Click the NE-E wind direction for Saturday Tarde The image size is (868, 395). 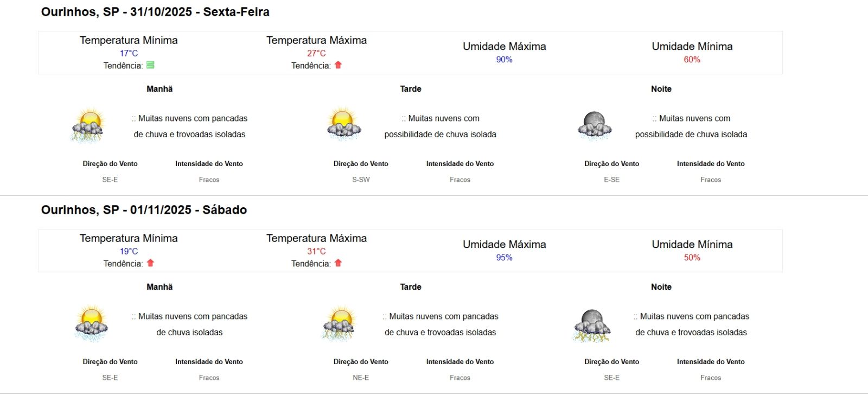[x=361, y=378]
